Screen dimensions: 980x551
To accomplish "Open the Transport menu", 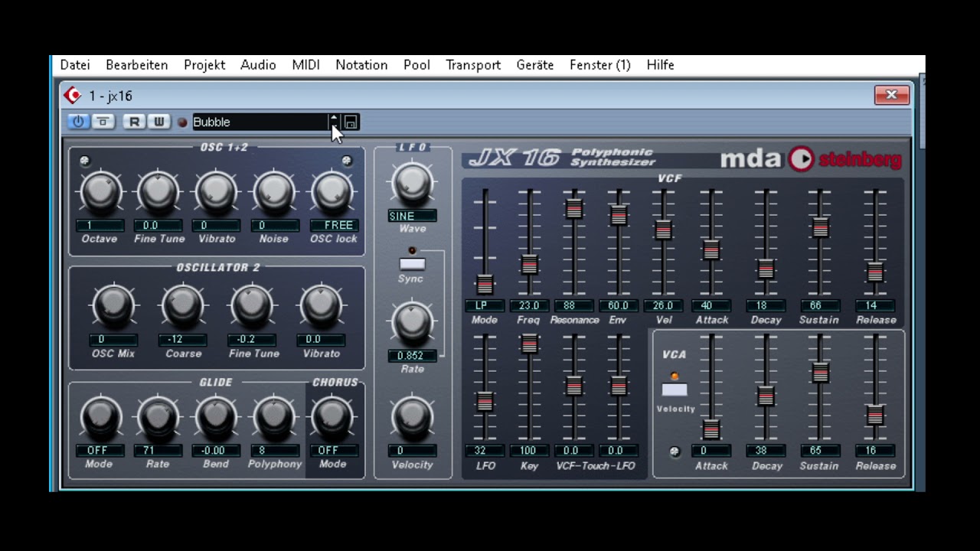I will pos(473,65).
